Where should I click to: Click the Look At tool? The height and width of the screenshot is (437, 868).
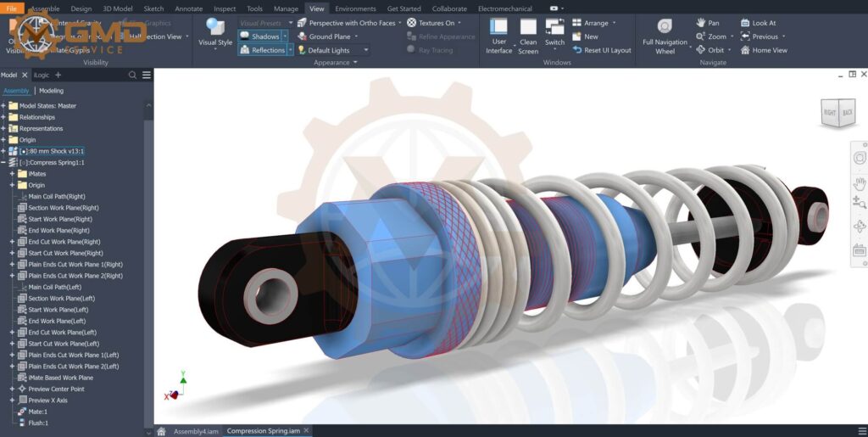click(758, 23)
